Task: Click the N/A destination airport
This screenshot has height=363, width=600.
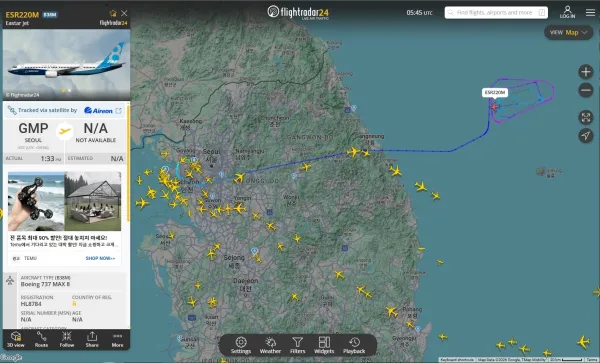Action: 96,133
